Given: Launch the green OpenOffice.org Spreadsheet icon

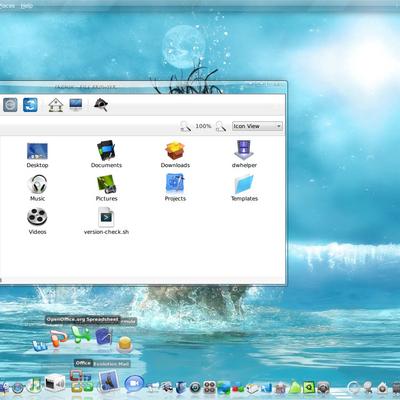Looking at the screenshot, I should (81, 335).
